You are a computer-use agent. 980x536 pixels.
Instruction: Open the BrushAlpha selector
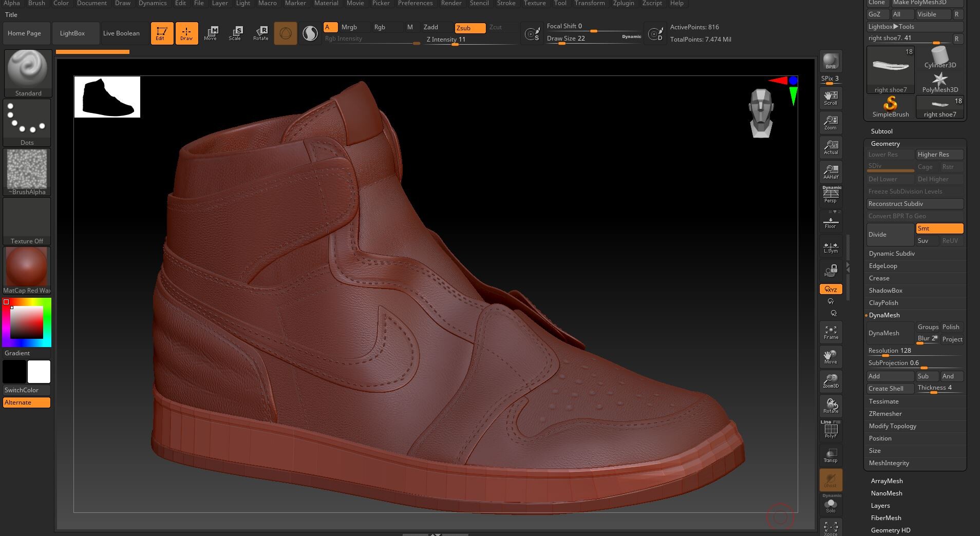(27, 172)
